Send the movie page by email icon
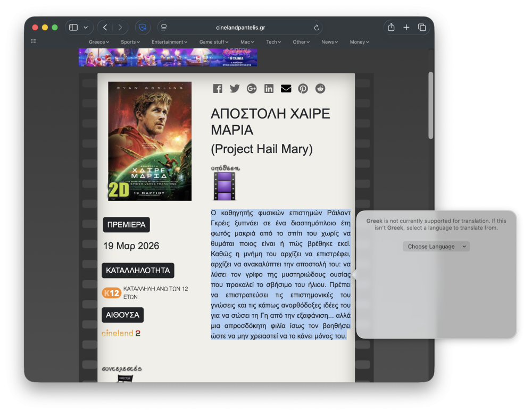Screen dimensions: 532x414 [286, 89]
